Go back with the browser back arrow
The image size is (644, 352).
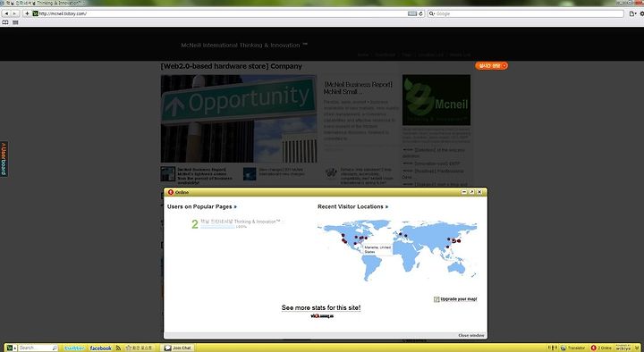tap(6, 13)
